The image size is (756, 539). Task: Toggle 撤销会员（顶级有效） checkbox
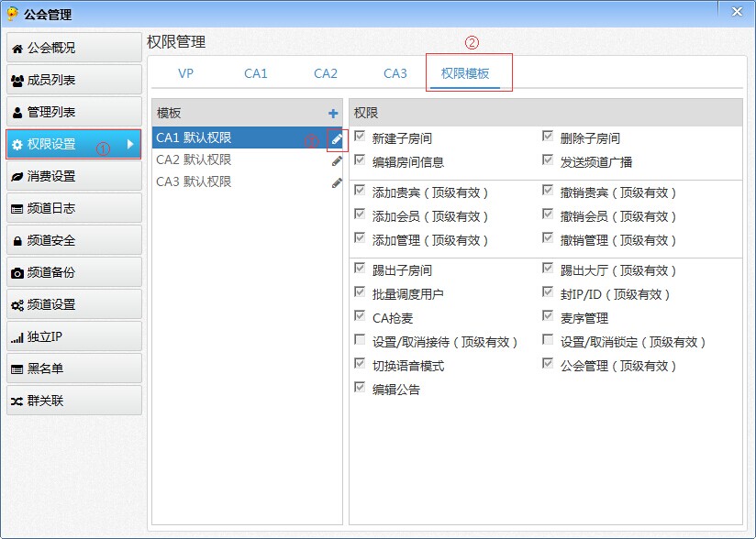point(548,214)
